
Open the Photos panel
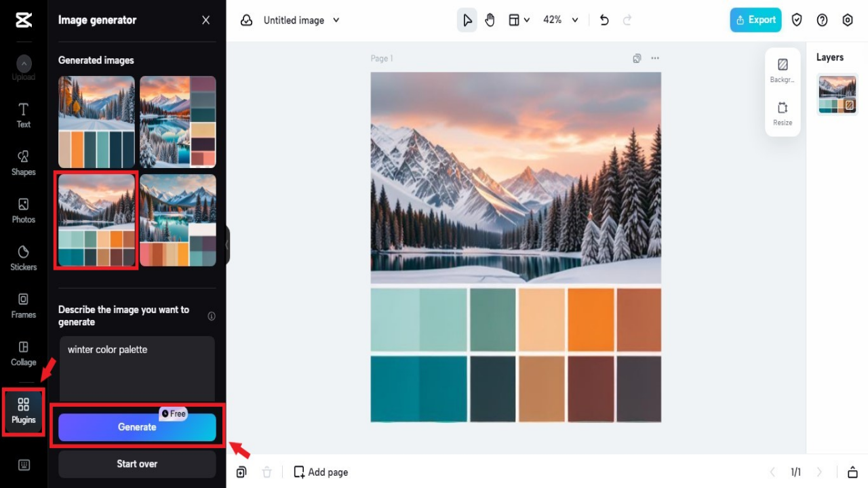pyautogui.click(x=23, y=211)
